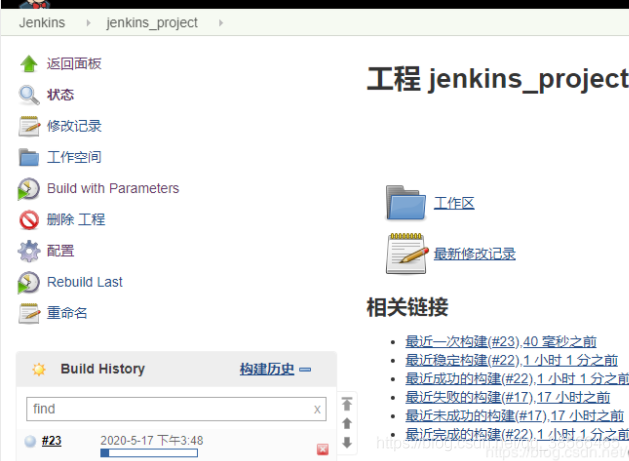Cancel build #23 with the red X icon

pos(323,449)
